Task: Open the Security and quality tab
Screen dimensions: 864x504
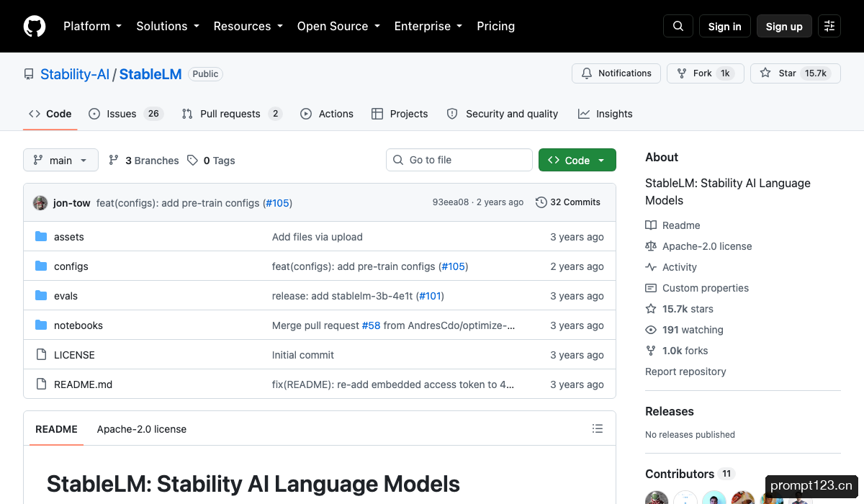Action: (x=503, y=114)
